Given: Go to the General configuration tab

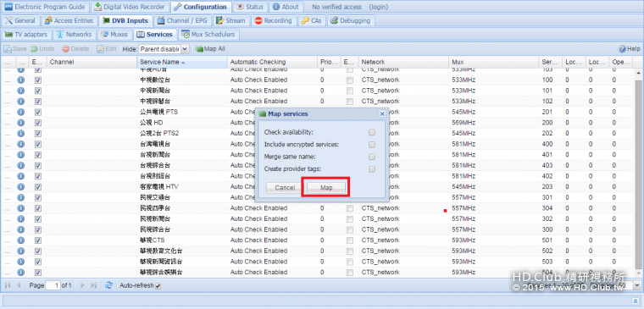Looking at the screenshot, I should pyautogui.click(x=20, y=20).
